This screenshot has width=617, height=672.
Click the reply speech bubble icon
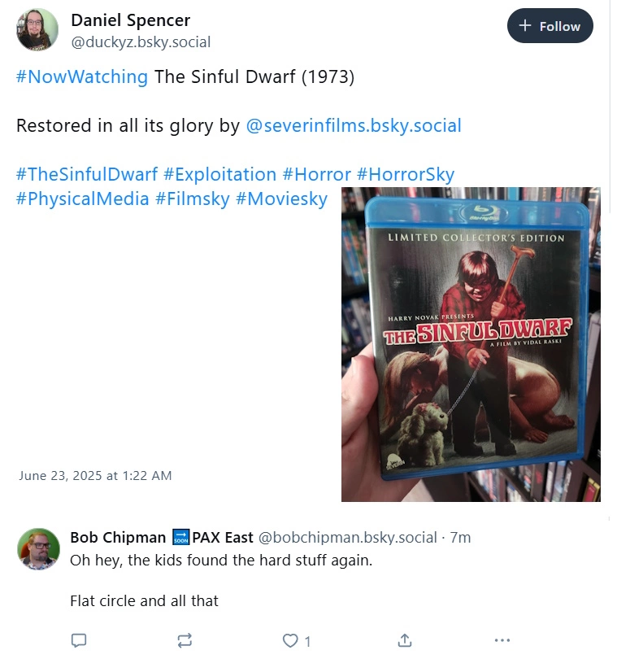click(78, 640)
